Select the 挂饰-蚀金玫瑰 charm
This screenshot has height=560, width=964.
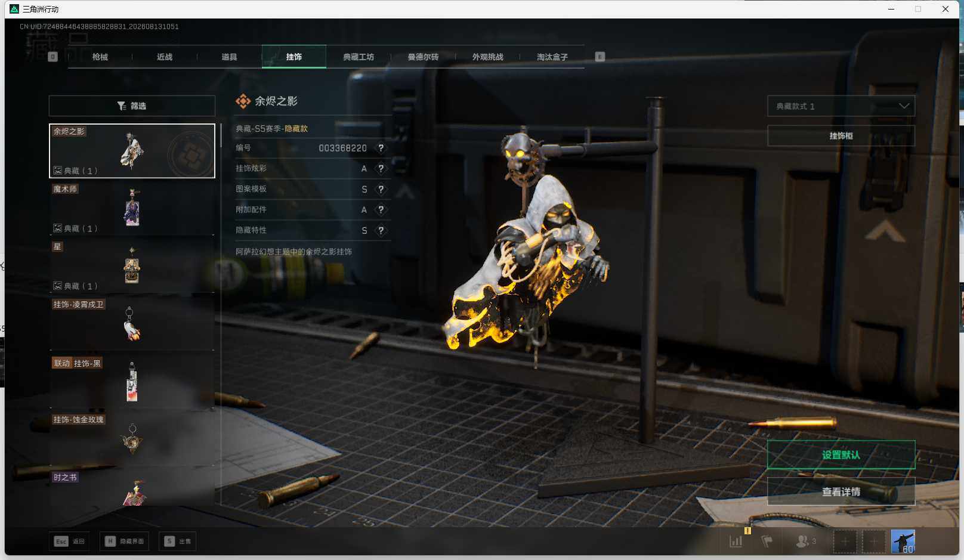[x=132, y=440]
